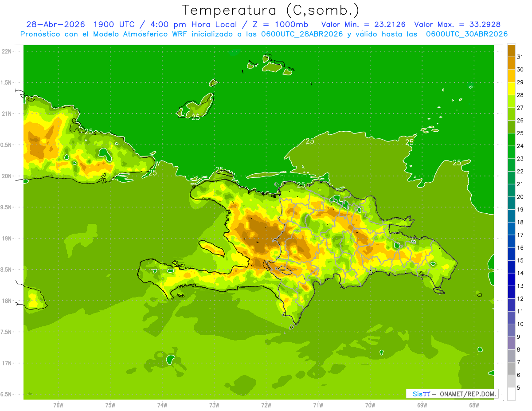The width and height of the screenshot is (532, 411).
Task: Click the 28-Abr-2026 date text
Action: (56, 24)
